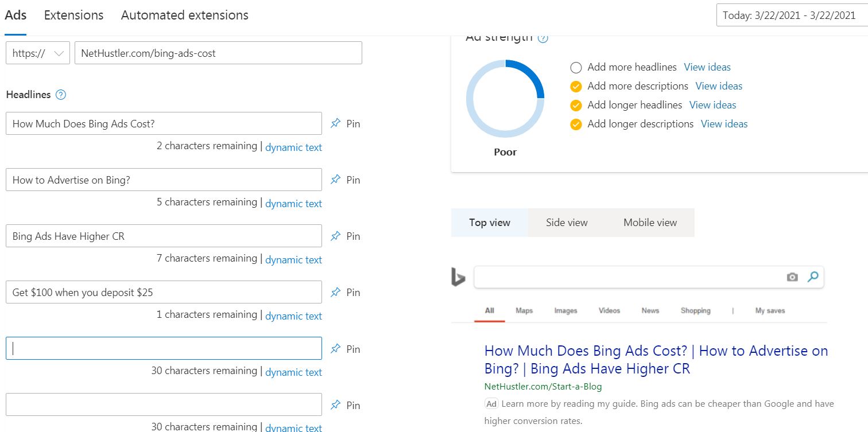868x432 pixels.
Task: Switch to the Ads tab
Action: tap(15, 15)
